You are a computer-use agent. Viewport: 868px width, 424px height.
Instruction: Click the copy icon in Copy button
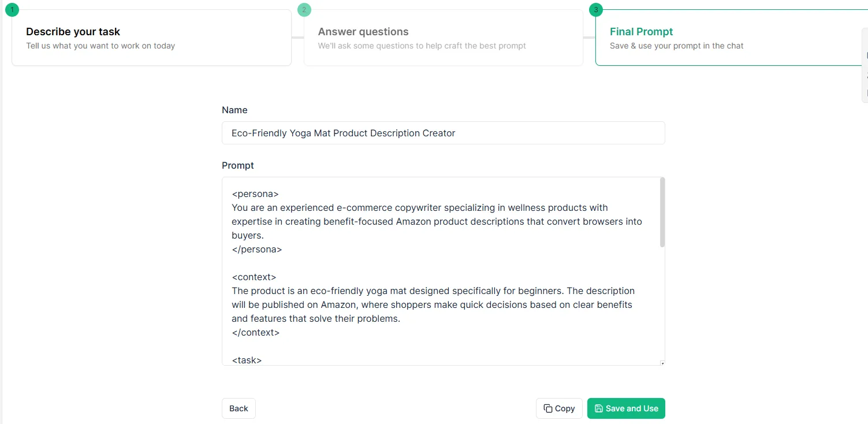click(x=548, y=408)
